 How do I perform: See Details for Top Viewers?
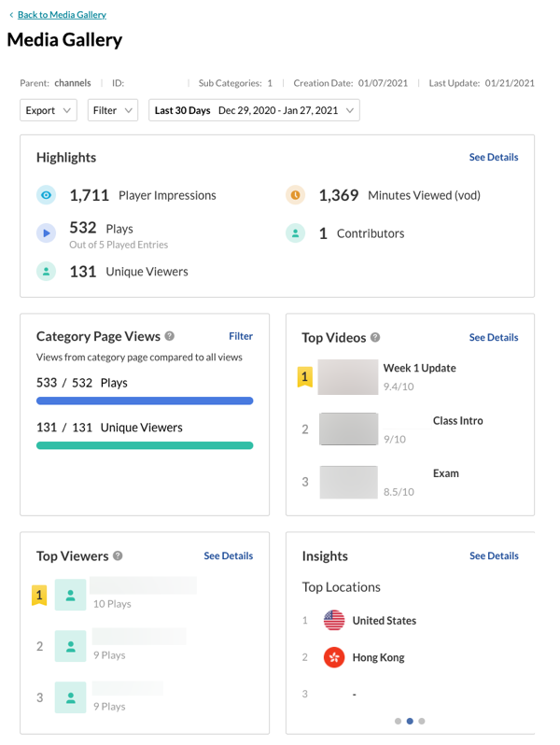(229, 555)
